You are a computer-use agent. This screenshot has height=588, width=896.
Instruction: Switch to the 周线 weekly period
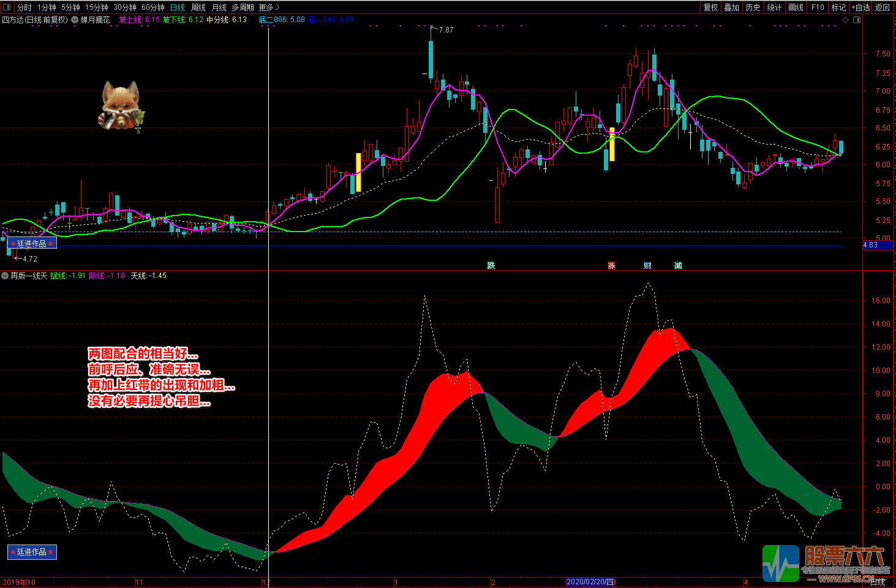198,7
